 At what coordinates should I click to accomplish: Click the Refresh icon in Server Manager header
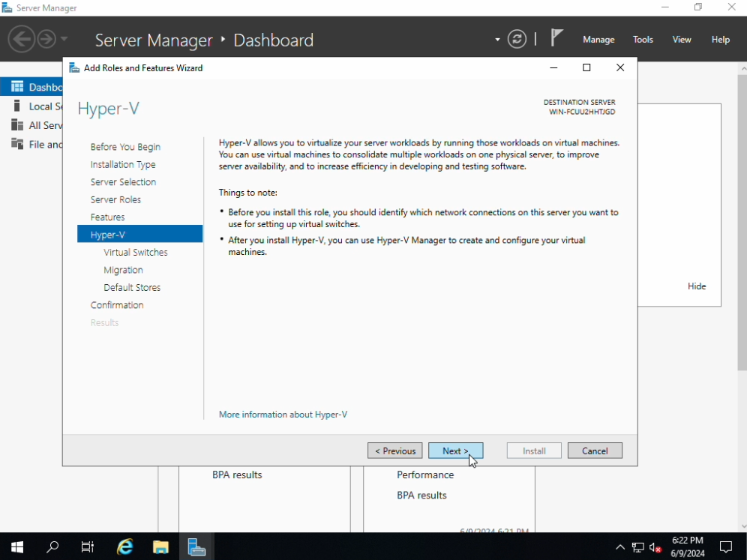[517, 39]
